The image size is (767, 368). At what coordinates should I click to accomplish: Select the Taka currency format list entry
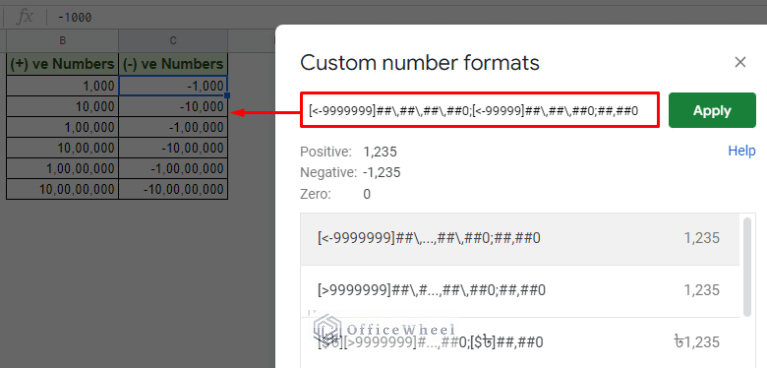click(519, 342)
